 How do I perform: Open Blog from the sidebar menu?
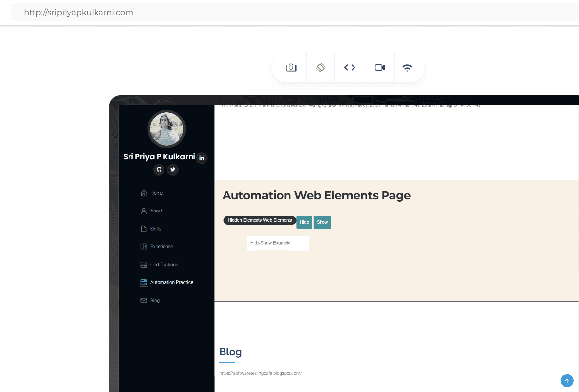155,301
